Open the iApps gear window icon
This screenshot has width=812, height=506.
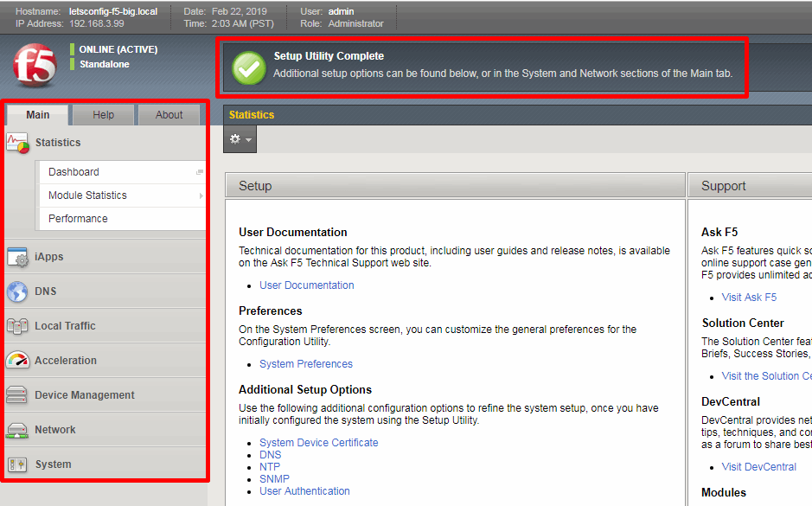[17, 257]
